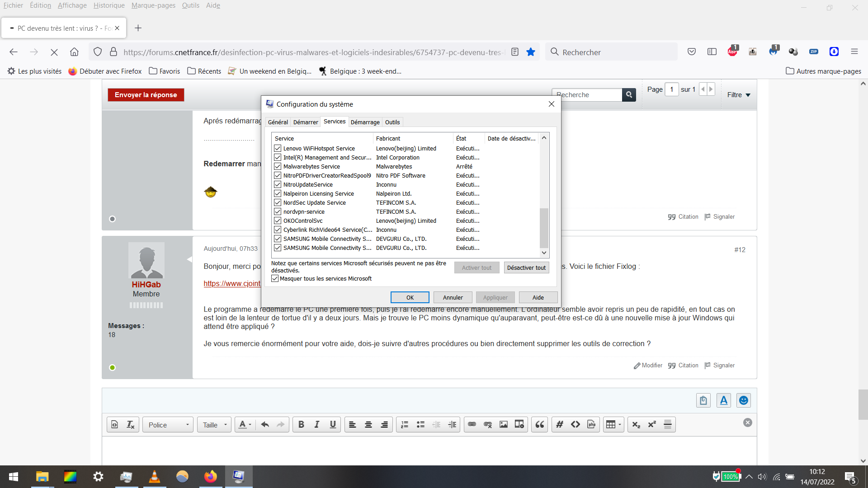868x488 pixels.
Task: Click the previous page arrow
Action: pyautogui.click(x=703, y=89)
